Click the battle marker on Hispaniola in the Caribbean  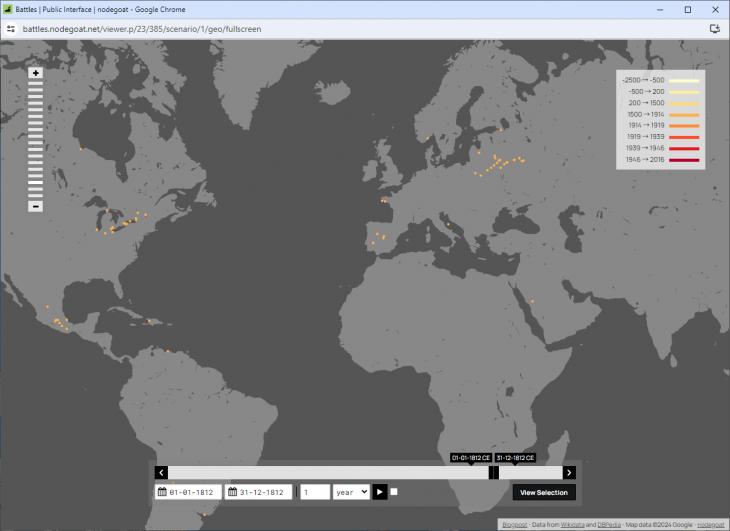pos(149,321)
